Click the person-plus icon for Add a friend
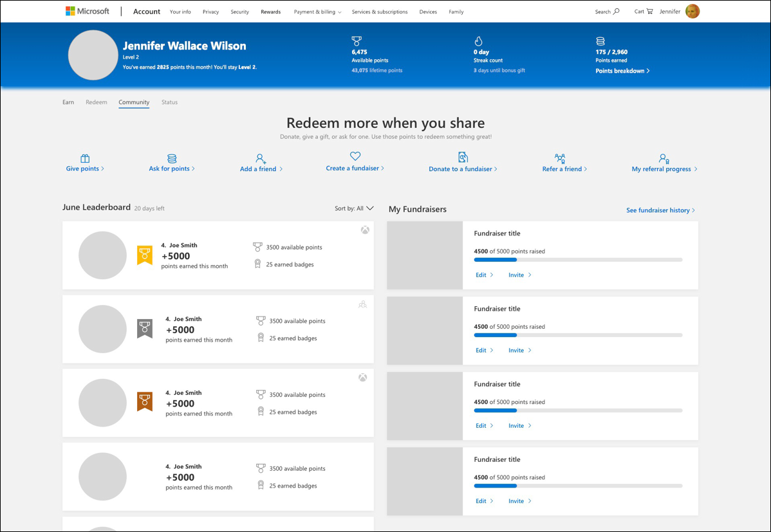771x532 pixels. [x=261, y=158]
